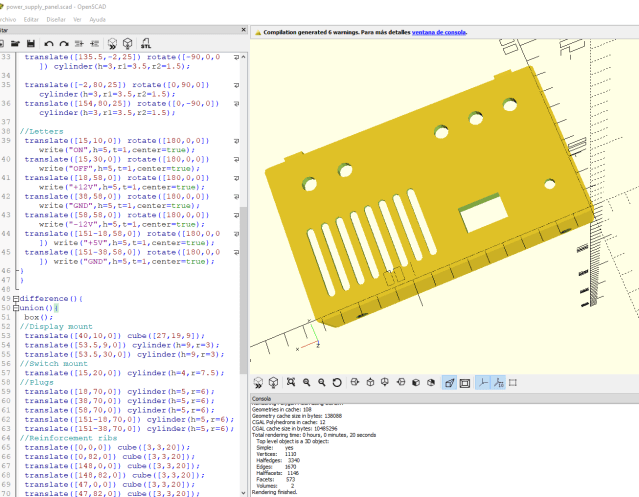Click the View All zoom icon

[289, 382]
